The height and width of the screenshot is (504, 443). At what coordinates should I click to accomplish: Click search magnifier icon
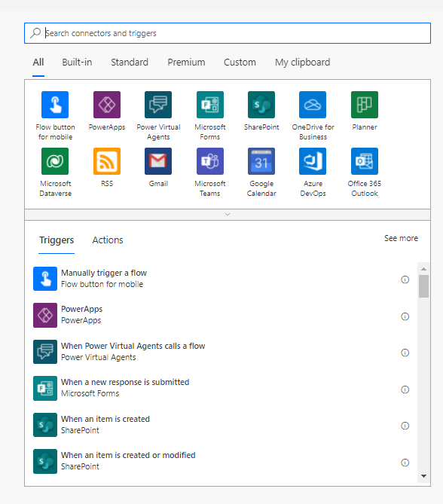[35, 33]
